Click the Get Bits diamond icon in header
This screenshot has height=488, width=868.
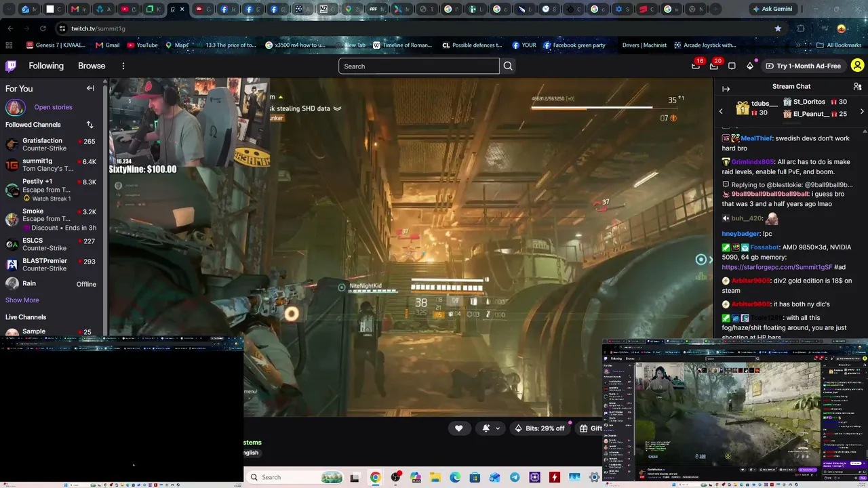750,66
